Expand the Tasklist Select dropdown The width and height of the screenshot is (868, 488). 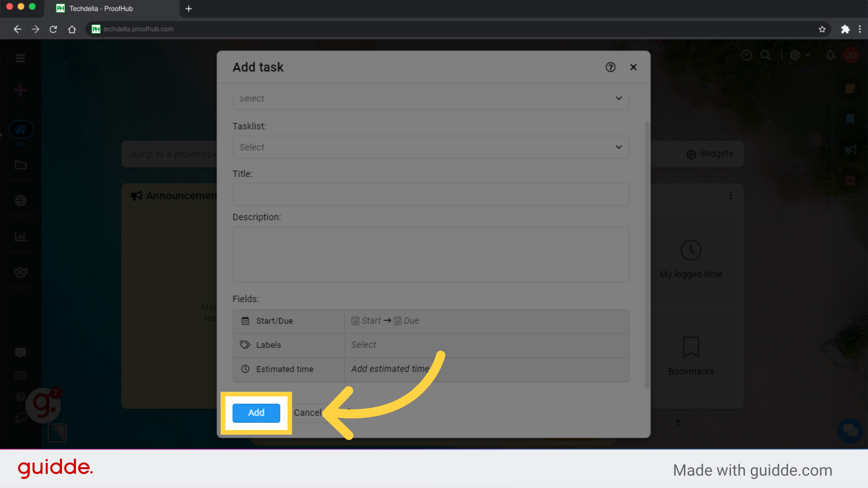pyautogui.click(x=430, y=147)
